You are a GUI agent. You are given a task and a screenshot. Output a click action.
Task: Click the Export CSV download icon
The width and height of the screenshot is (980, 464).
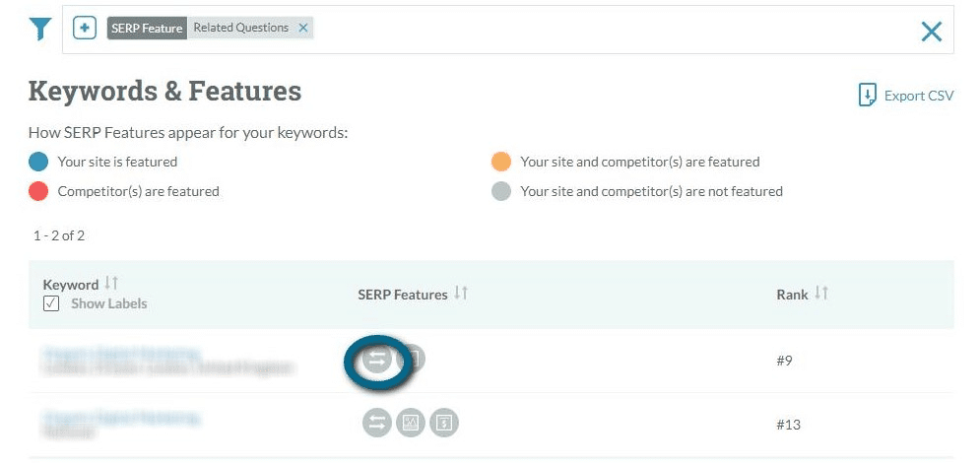point(867,96)
